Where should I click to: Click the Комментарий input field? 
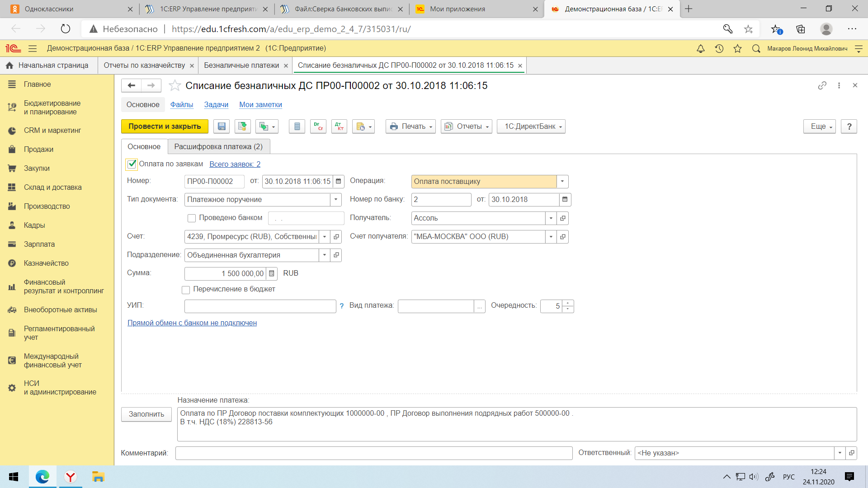click(x=374, y=453)
